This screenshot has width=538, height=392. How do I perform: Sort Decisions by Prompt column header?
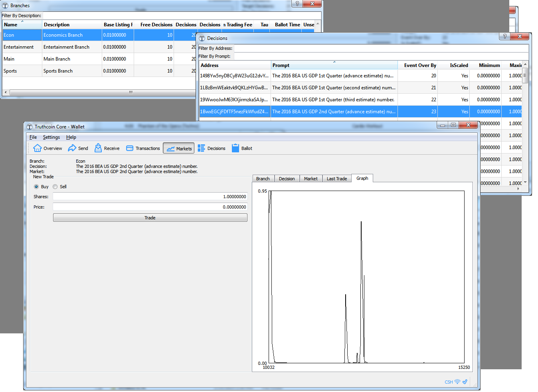point(334,65)
